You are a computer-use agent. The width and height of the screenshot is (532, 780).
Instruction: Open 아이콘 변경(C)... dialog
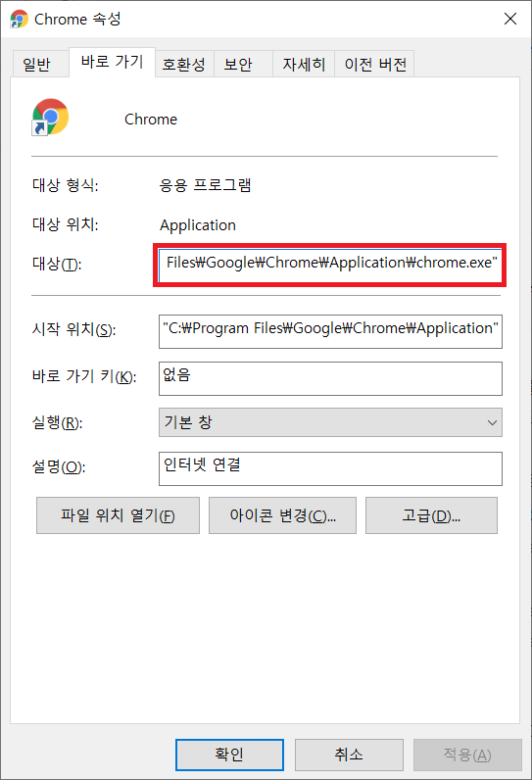coord(282,515)
